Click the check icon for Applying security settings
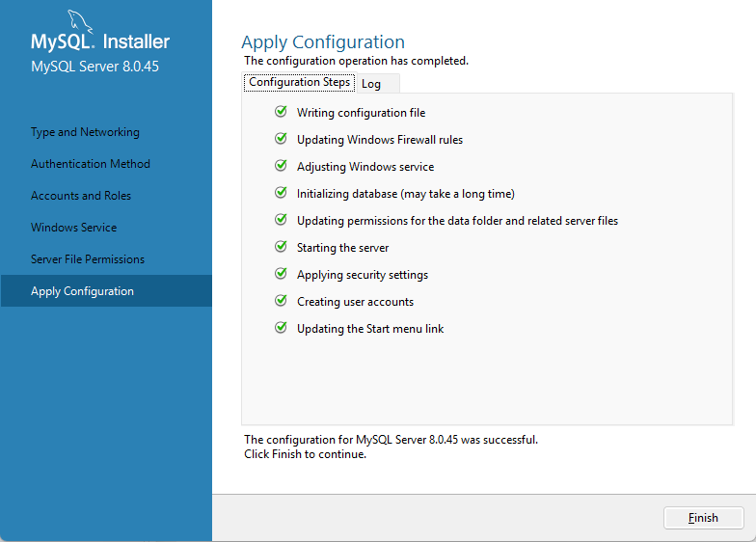This screenshot has height=542, width=756. 282,274
